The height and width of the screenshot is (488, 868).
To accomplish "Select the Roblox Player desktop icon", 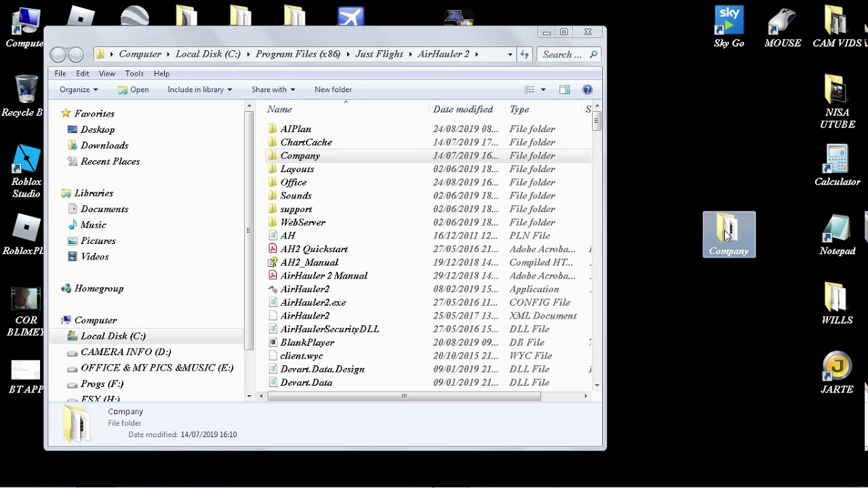I will [x=24, y=236].
